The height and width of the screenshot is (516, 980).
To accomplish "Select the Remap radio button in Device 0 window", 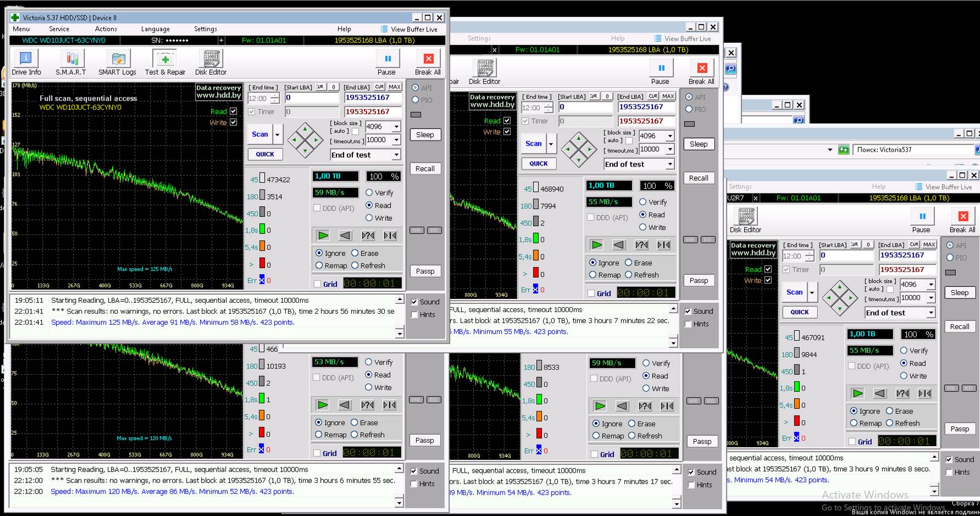I will pos(319,265).
